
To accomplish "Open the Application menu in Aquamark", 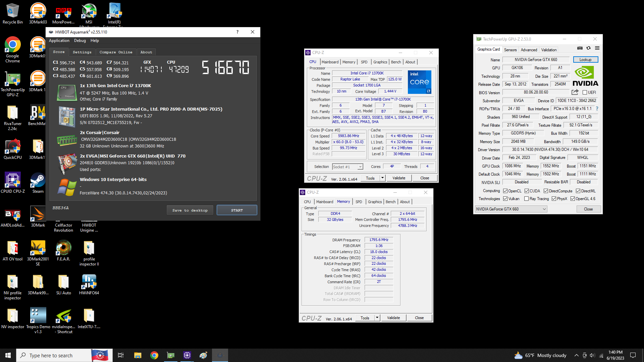I will (59, 41).
